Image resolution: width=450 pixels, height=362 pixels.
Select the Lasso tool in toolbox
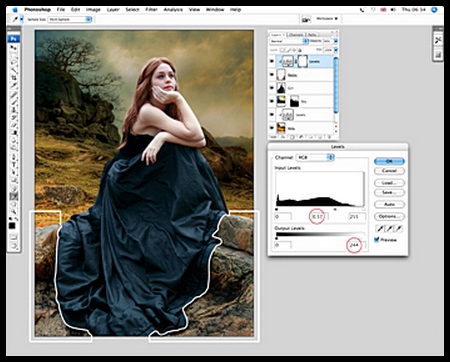click(14, 62)
